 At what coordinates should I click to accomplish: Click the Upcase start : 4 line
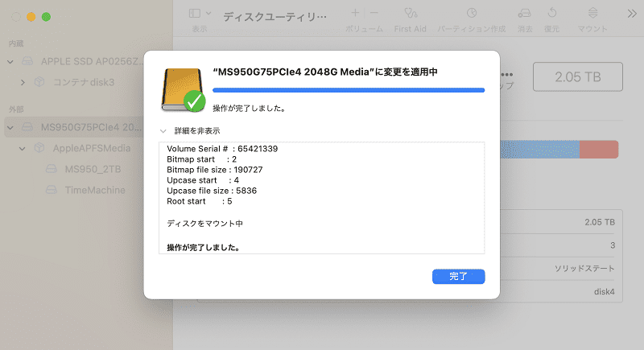(x=203, y=180)
